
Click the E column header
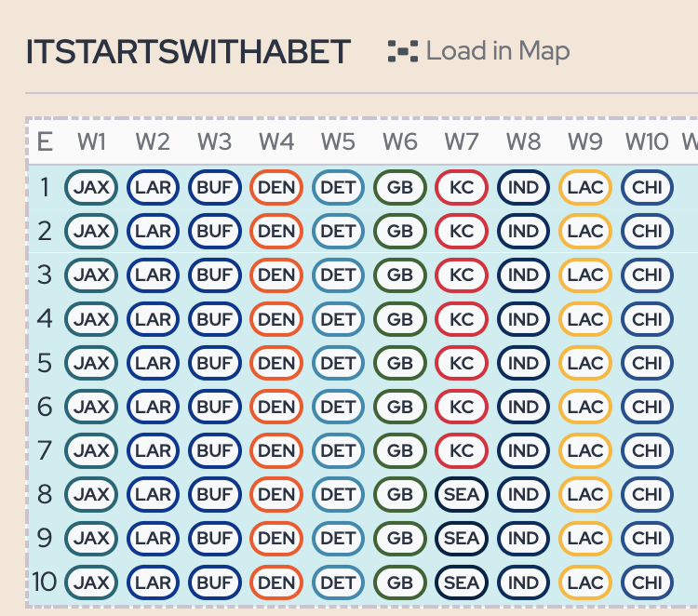point(45,142)
